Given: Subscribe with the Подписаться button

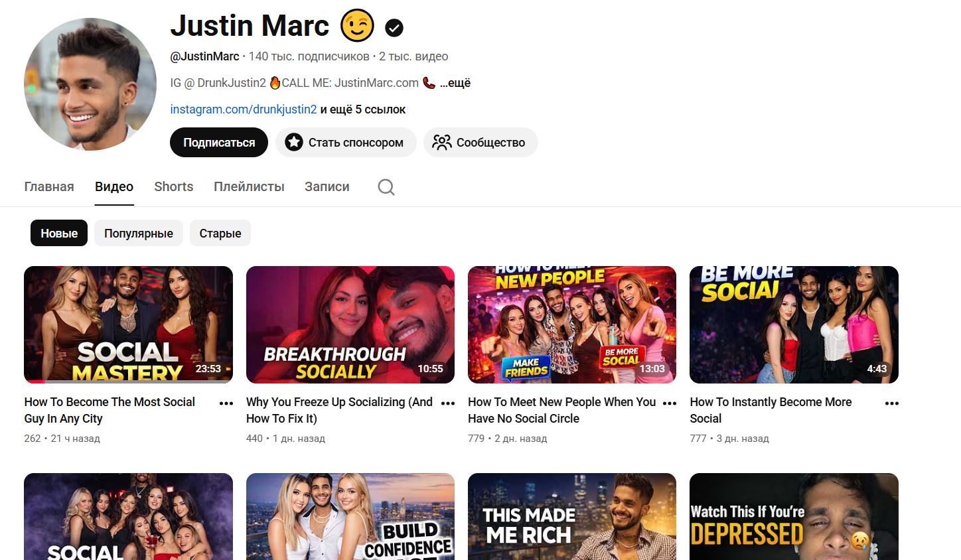Looking at the screenshot, I should tap(219, 143).
